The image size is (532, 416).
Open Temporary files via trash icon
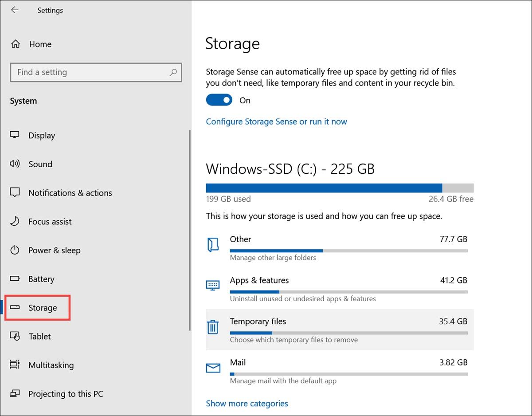click(213, 327)
